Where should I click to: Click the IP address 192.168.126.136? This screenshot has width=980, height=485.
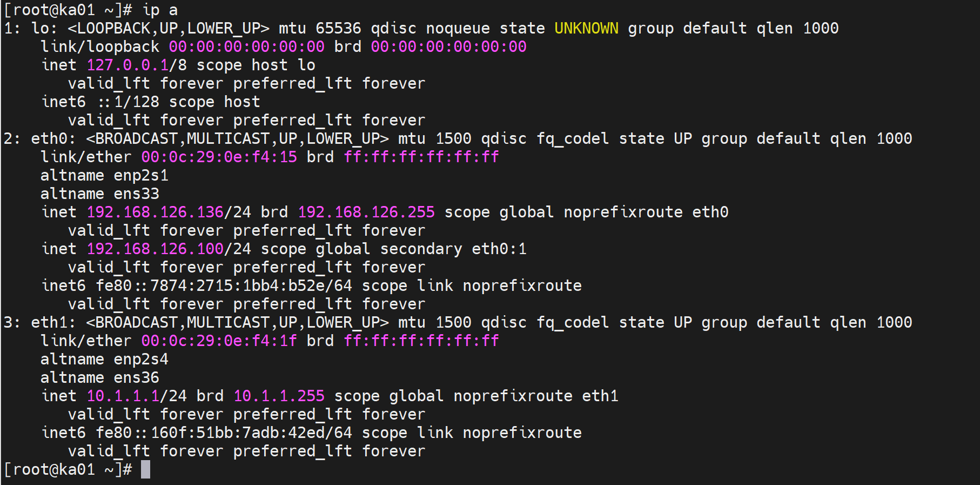tap(155, 212)
